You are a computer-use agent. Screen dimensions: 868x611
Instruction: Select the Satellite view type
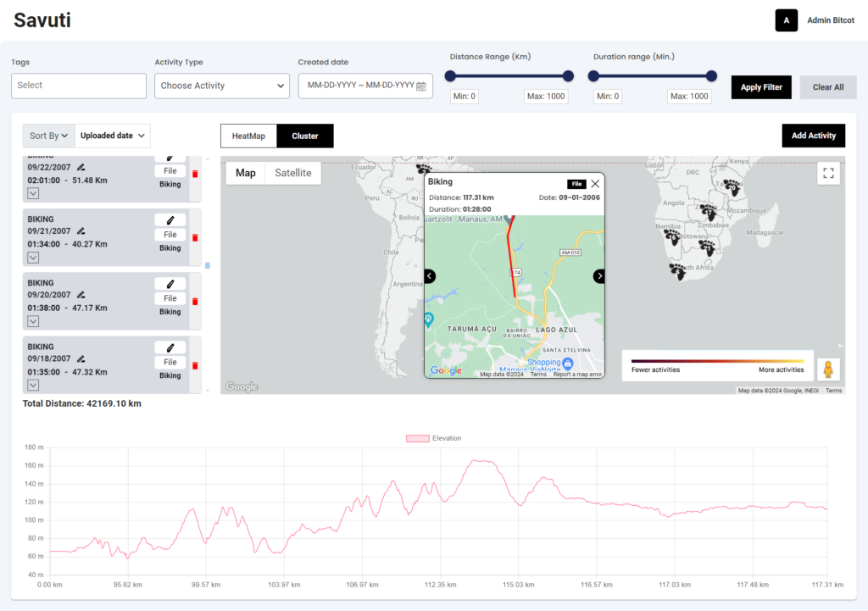coord(292,173)
